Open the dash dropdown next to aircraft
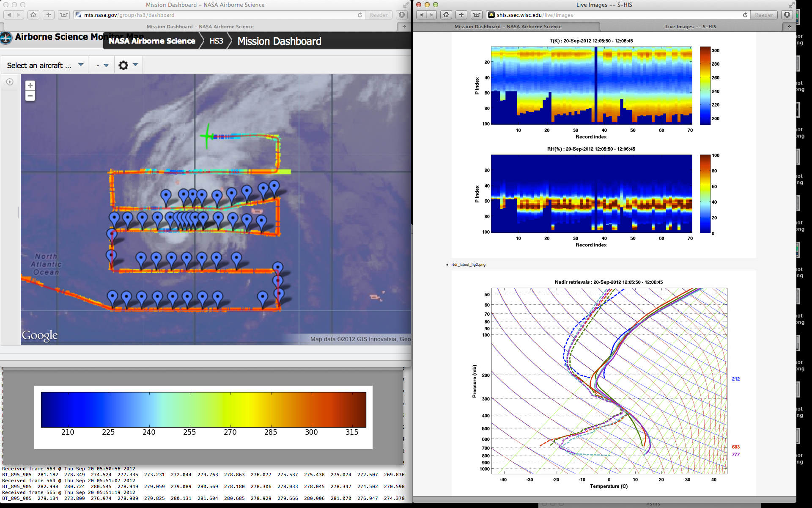Screen dimensions: 812x508 pyautogui.click(x=102, y=65)
